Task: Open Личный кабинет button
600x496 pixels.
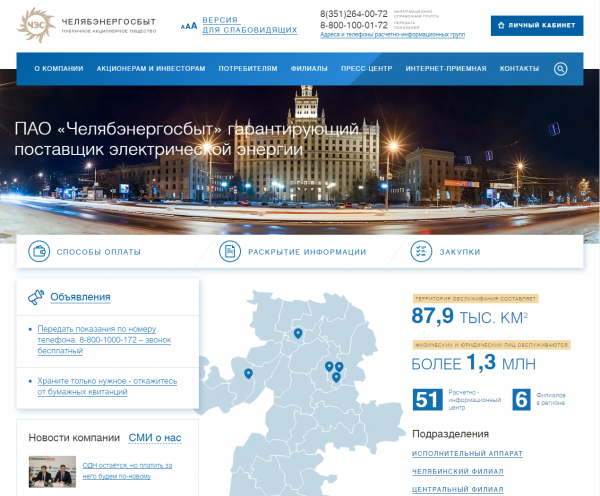Action: pos(537,26)
